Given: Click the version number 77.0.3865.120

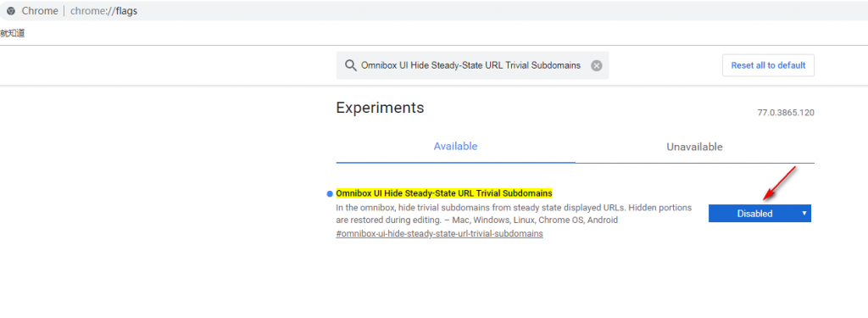Looking at the screenshot, I should click(786, 113).
